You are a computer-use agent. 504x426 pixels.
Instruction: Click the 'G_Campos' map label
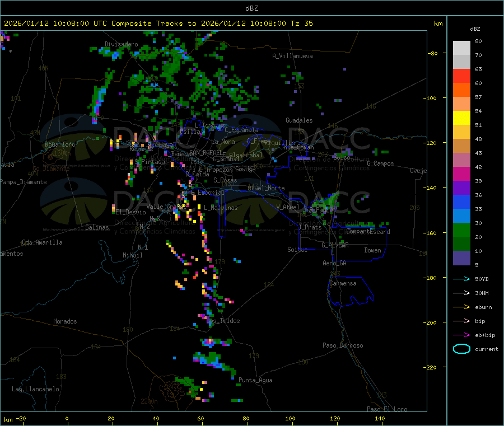coord(380,163)
